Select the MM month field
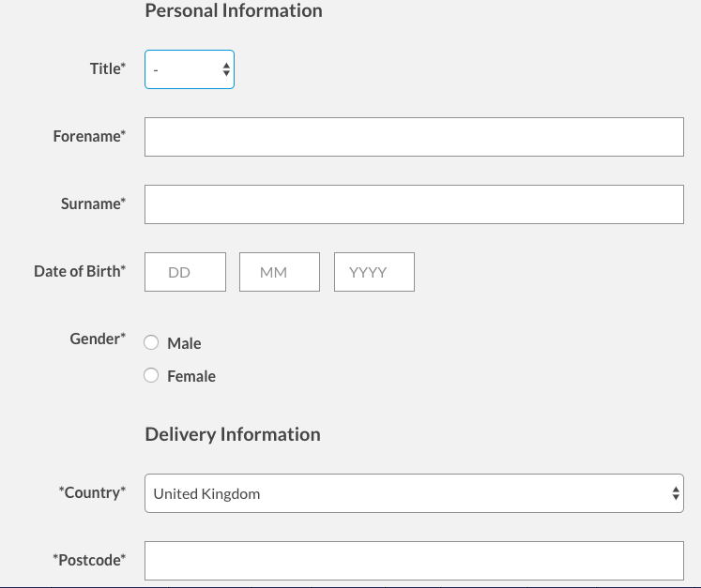 point(280,272)
